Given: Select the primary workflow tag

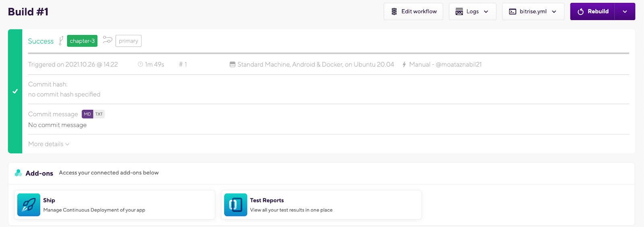Looking at the screenshot, I should coord(128,41).
